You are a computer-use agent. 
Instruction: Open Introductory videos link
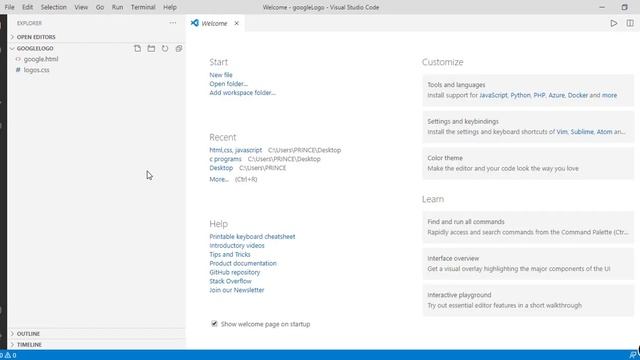tap(237, 245)
